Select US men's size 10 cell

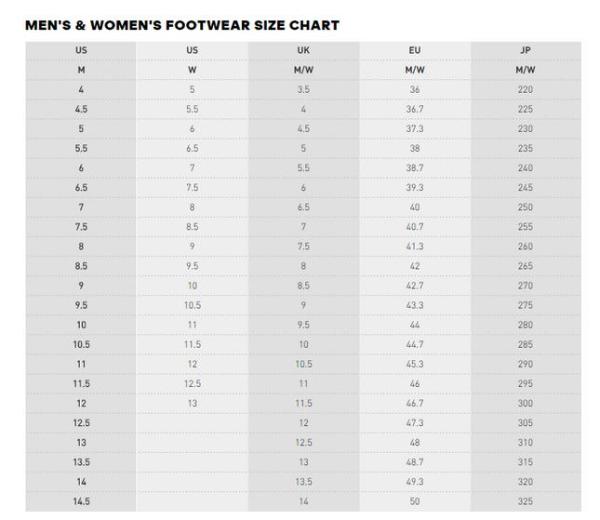(x=81, y=325)
